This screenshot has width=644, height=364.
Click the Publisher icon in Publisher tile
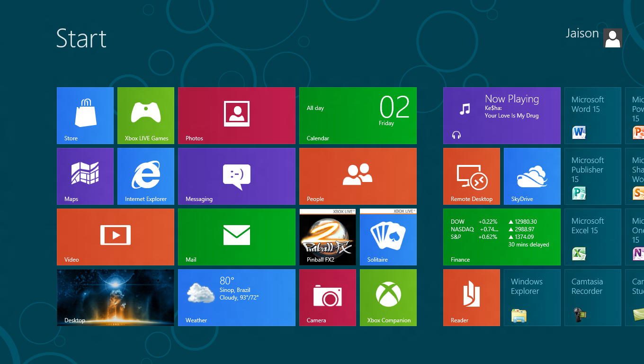[x=579, y=193]
